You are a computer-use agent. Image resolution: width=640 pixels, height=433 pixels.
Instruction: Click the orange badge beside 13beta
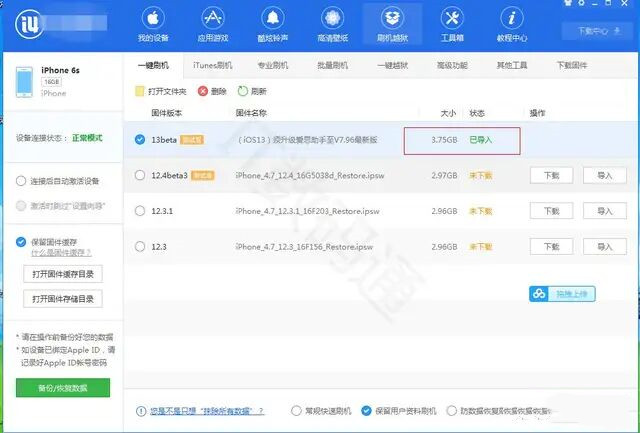192,140
